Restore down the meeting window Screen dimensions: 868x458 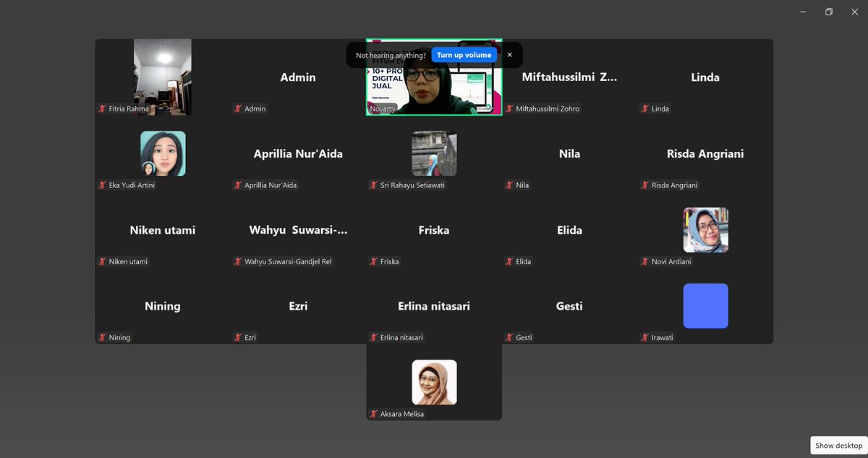tap(829, 12)
